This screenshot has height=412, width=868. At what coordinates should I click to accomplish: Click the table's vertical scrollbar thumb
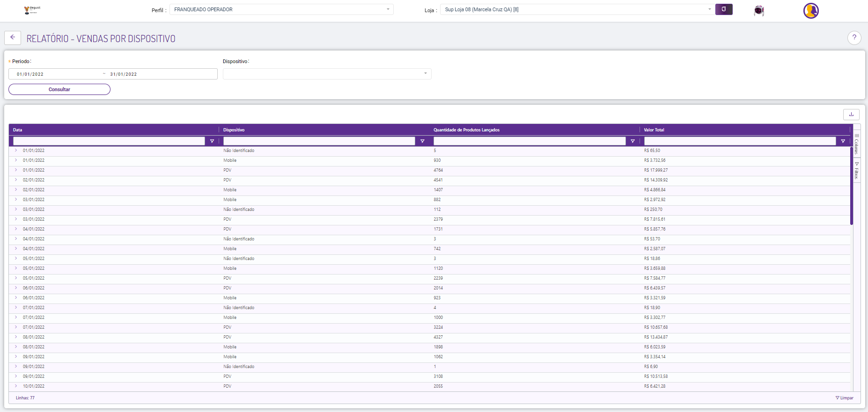point(852,186)
